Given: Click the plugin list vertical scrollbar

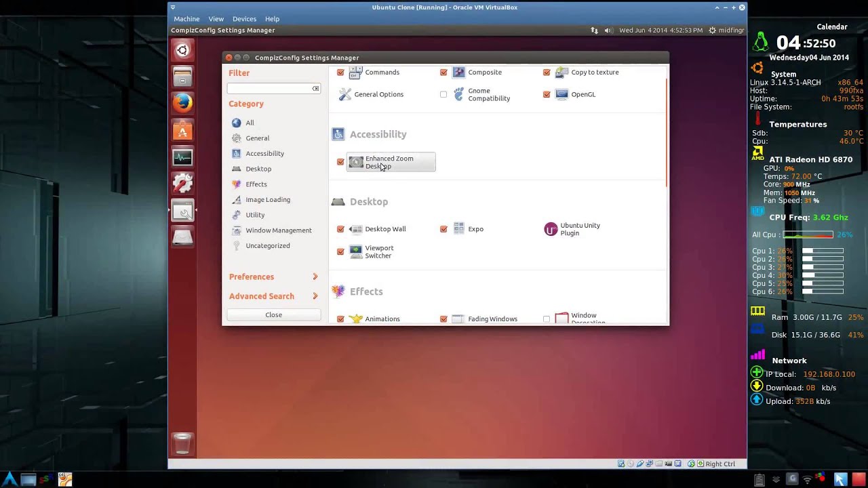Looking at the screenshot, I should click(667, 132).
